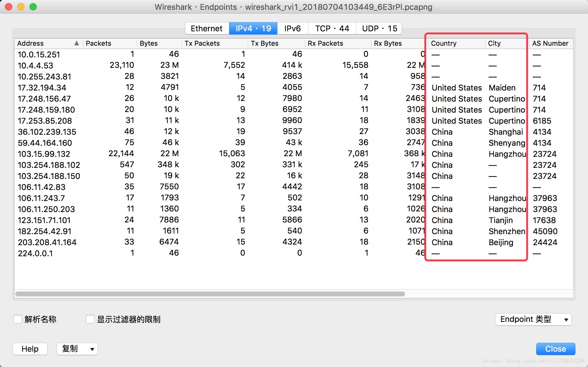588x367 pixels.
Task: Click the 22,144 packets cell
Action: click(121, 153)
